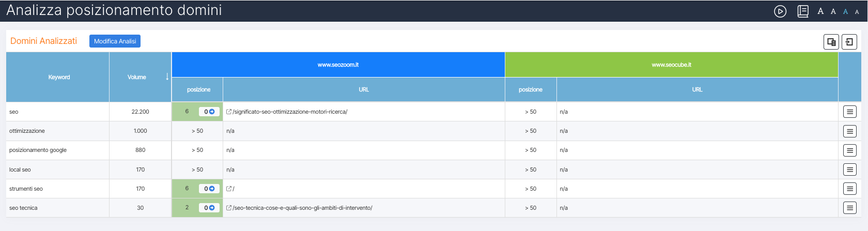
Task: Click position change badge in seo tecnica row
Action: point(209,208)
